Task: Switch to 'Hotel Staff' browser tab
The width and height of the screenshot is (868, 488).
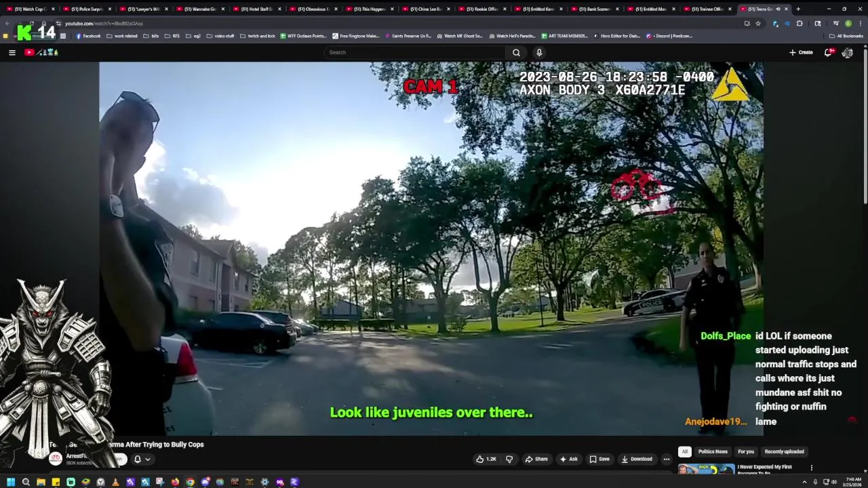Action: [x=256, y=9]
